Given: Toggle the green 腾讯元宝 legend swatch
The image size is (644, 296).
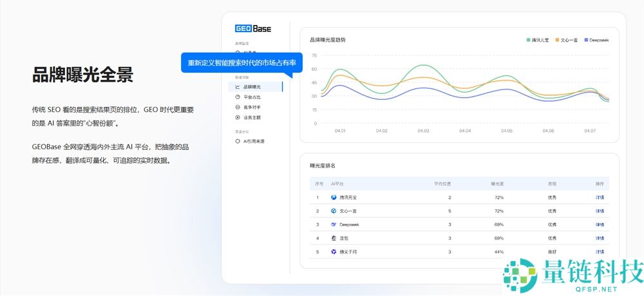Looking at the screenshot, I should click(x=529, y=40).
